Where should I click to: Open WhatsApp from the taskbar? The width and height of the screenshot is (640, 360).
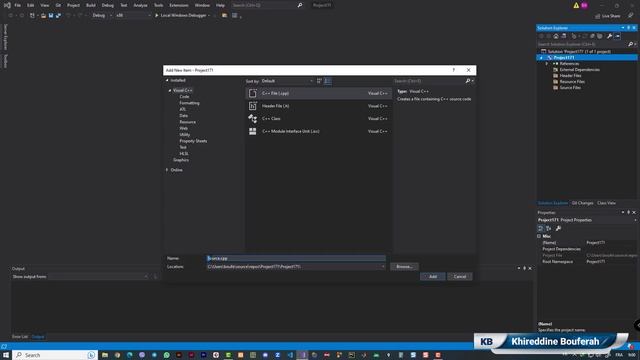[167, 355]
